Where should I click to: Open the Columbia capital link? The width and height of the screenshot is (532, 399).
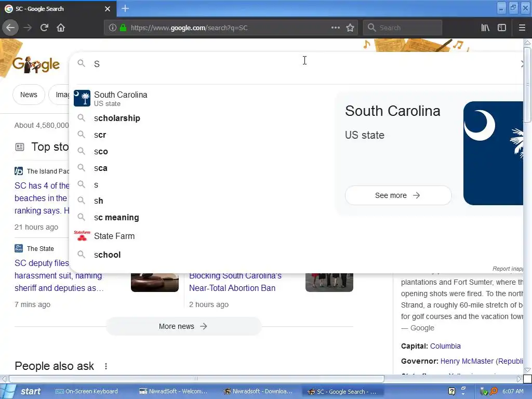[x=445, y=346]
